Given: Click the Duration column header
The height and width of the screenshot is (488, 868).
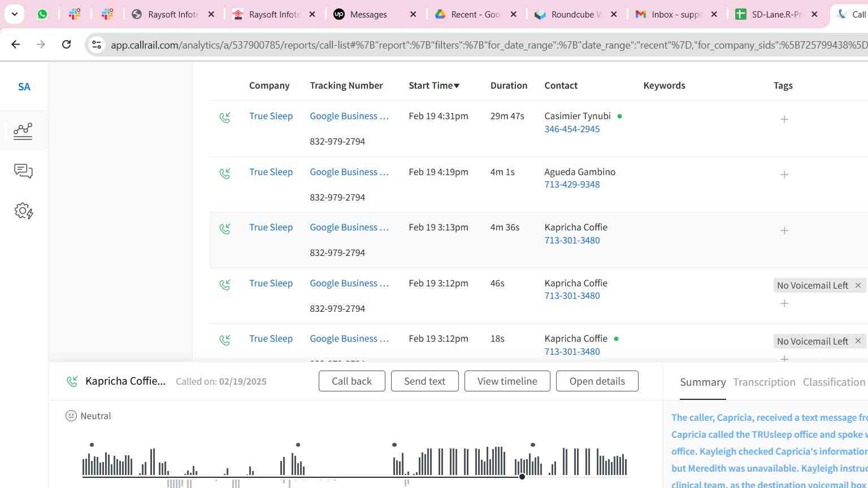Looking at the screenshot, I should [509, 85].
